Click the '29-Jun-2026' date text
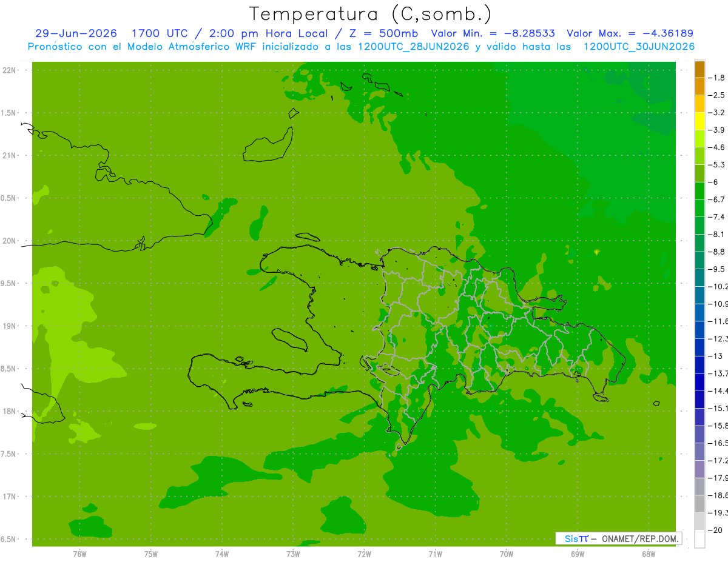Screen dimensions: 728x562 [x=76, y=33]
